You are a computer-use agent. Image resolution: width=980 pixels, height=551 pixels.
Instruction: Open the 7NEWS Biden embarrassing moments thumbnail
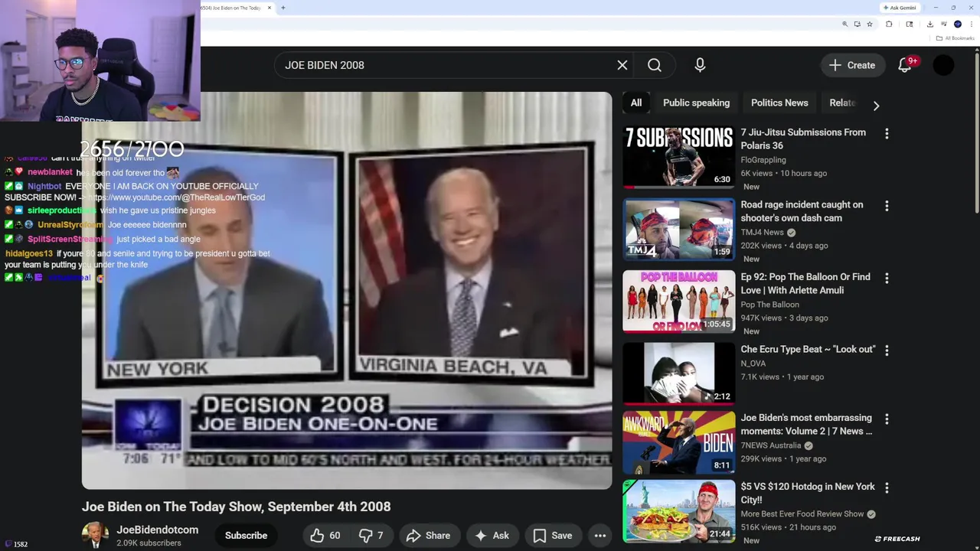click(678, 442)
